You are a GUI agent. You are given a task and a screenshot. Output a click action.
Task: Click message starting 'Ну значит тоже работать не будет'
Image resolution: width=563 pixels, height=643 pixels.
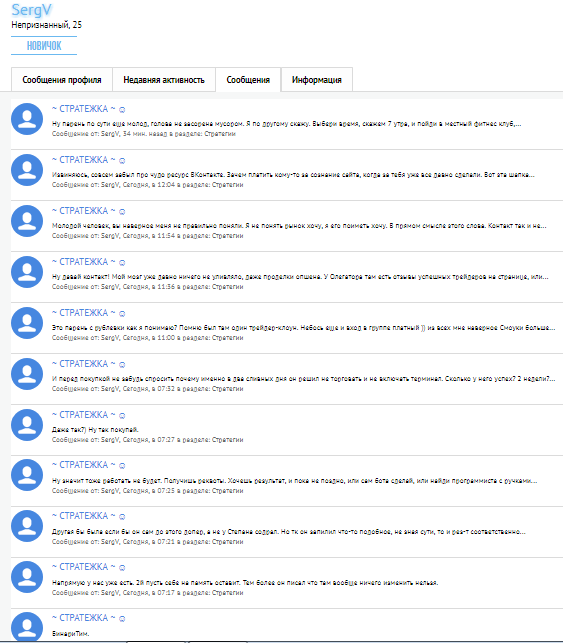tap(294, 481)
